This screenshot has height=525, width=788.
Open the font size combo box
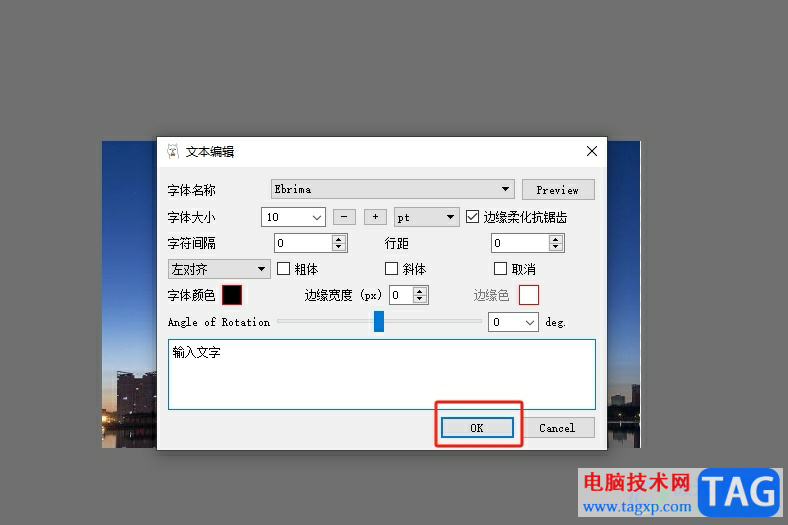coord(293,217)
